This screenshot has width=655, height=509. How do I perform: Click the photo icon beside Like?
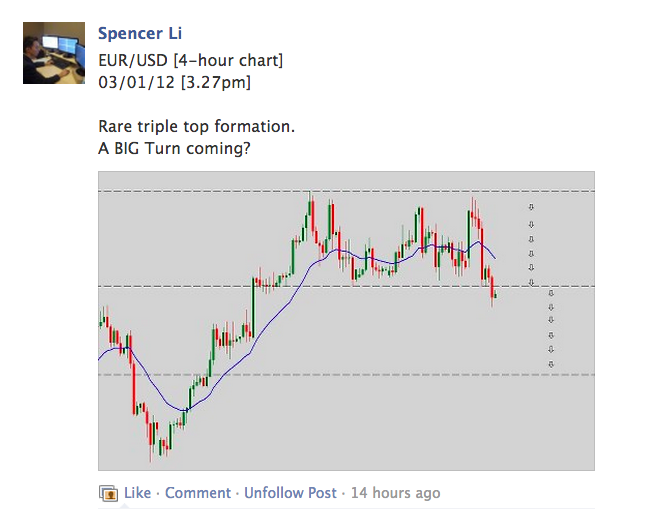pos(109,493)
